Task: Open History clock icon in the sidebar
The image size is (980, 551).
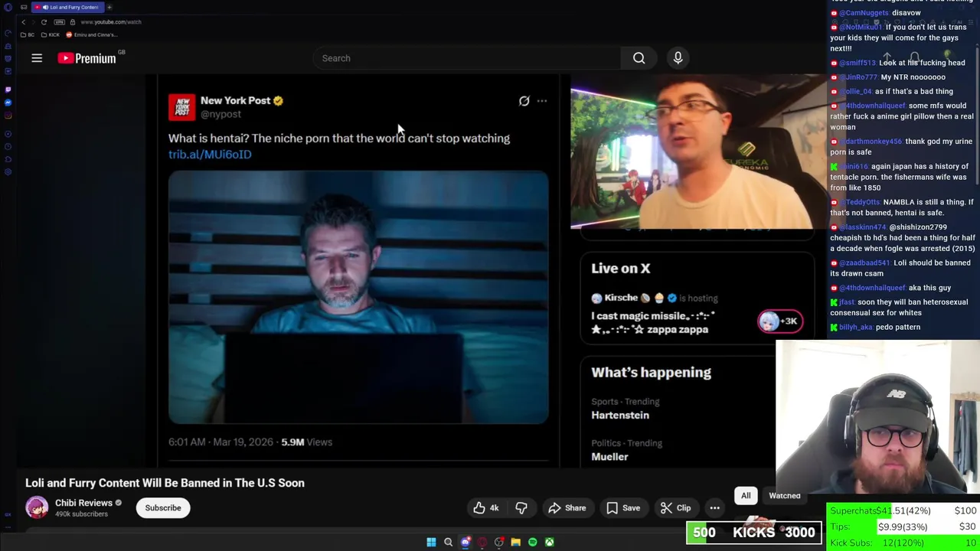Action: click(x=8, y=146)
